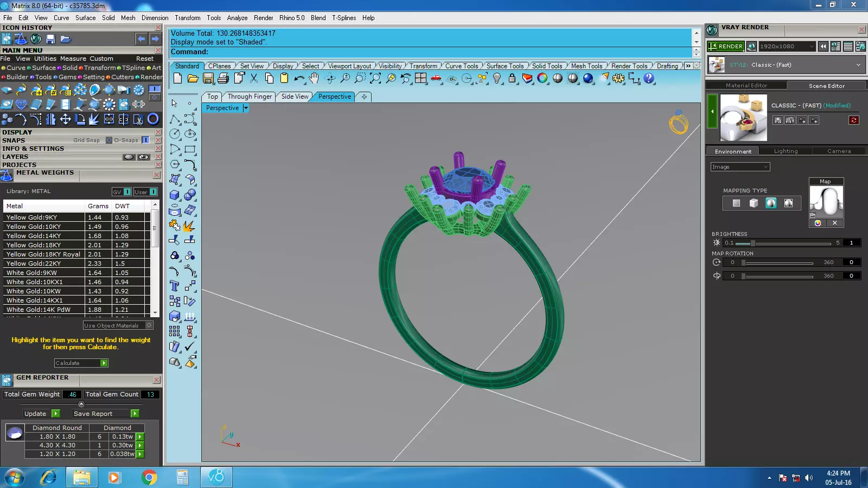This screenshot has width=868, height=488.
Task: Toggle the Grid Snap switch
Action: (x=109, y=140)
